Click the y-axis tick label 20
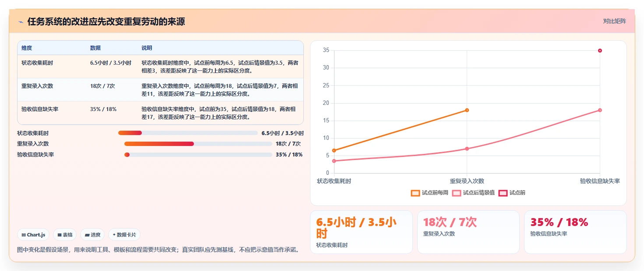 (326, 103)
